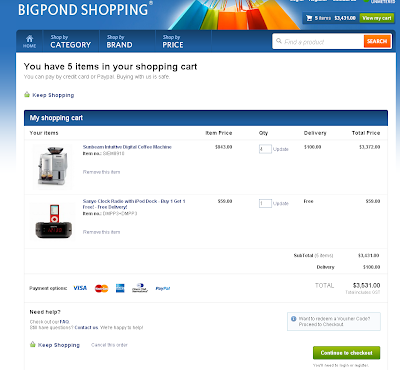Click the magnifier icon in search box
The height and width of the screenshot is (370, 400).
(x=279, y=41)
